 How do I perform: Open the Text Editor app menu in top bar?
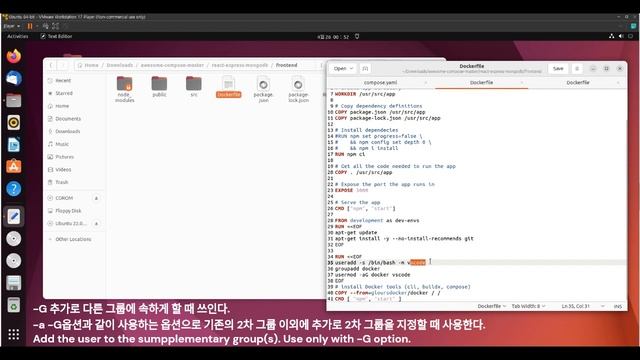tap(56, 36)
